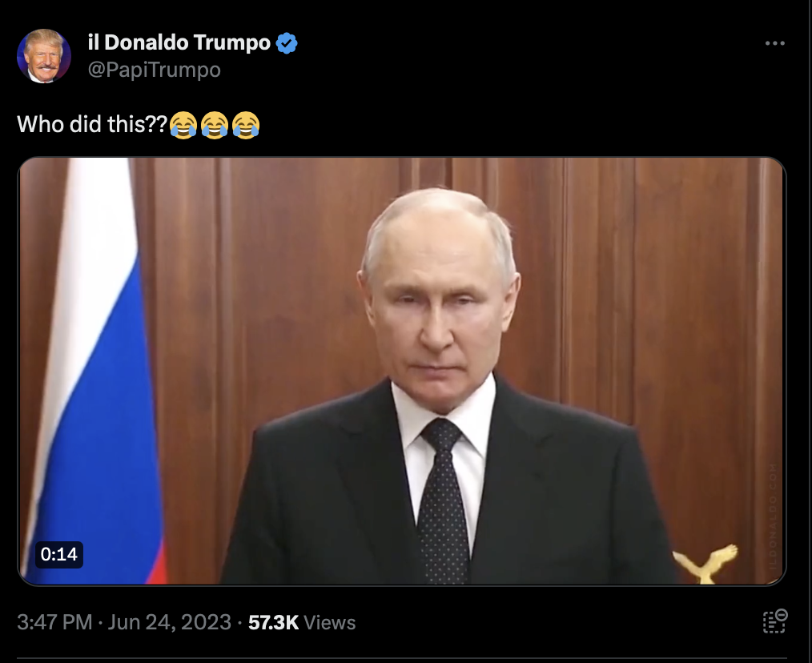812x663 pixels.
Task: Click the ILDONALDO.COM watermark on video
Action: (x=773, y=517)
